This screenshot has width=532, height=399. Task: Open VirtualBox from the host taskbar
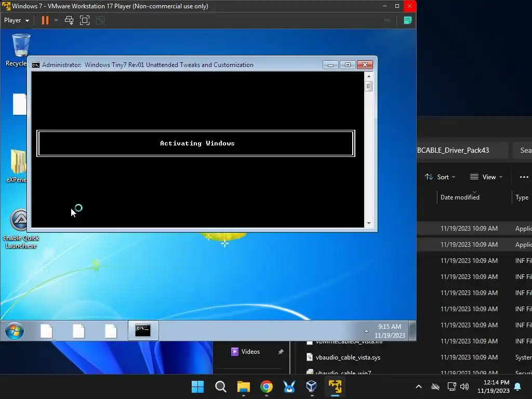click(312, 387)
